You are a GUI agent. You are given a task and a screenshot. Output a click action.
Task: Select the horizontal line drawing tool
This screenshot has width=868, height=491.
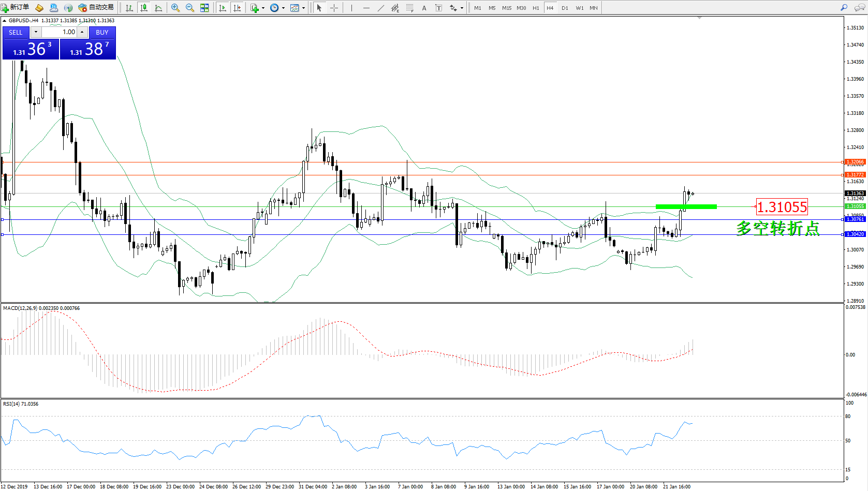click(366, 8)
